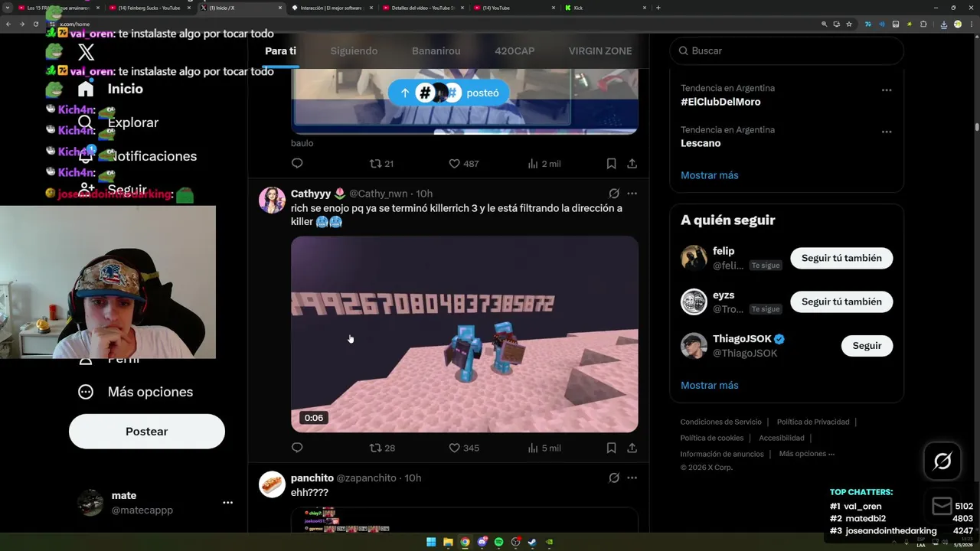Open options for Lescano trend

[887, 132]
